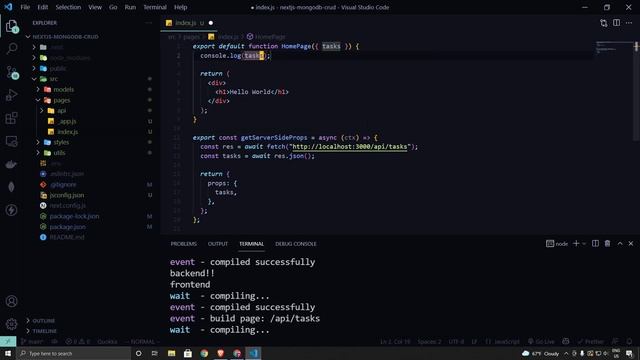Open the Manage gear menu
640x360 pixels.
pos(11,324)
